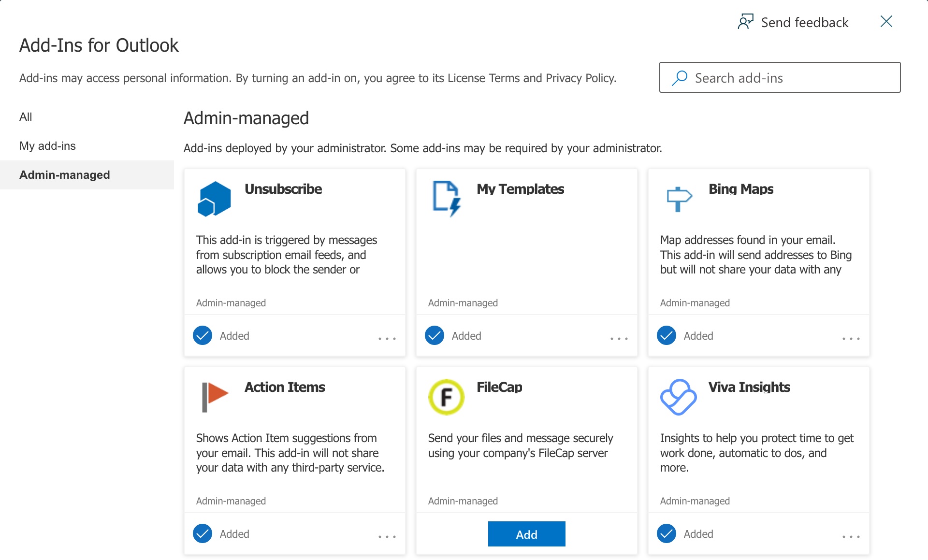This screenshot has width=928, height=560.
Task: Click the Bing Maps signpost icon
Action: point(678,198)
